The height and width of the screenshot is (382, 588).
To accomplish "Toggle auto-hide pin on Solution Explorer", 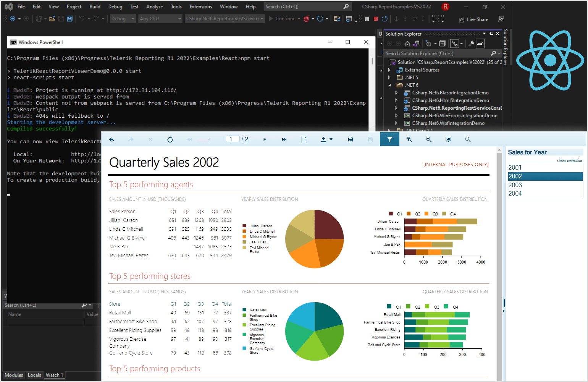I will click(x=491, y=34).
